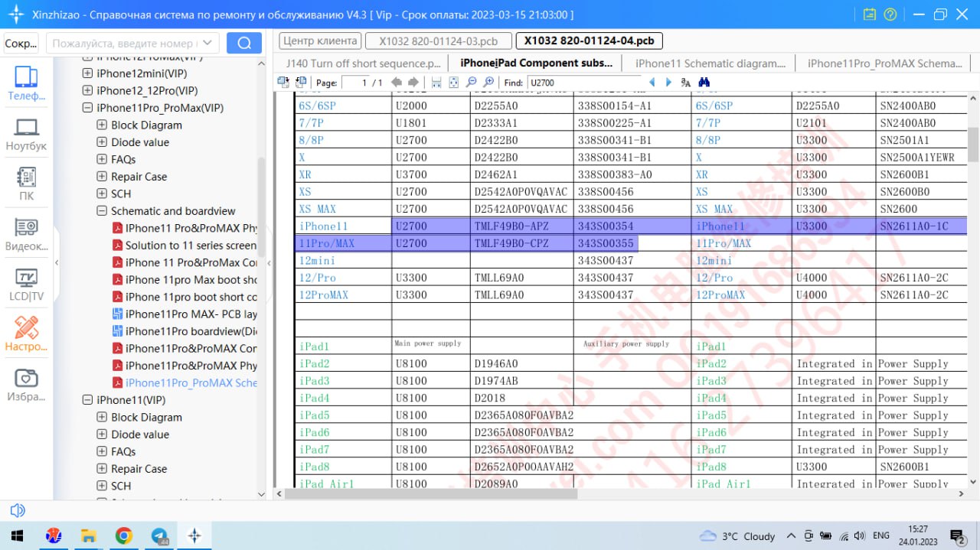The image size is (980, 550).
Task: Expand Block Diagram under iPhone11Pro_ProMax
Action: (102, 125)
